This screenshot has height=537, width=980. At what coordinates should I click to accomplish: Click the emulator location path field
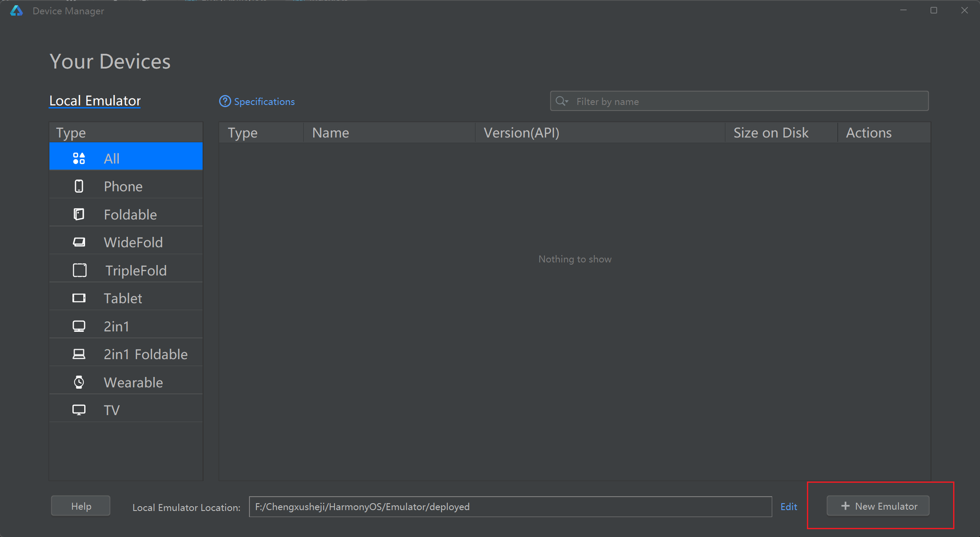(510, 507)
